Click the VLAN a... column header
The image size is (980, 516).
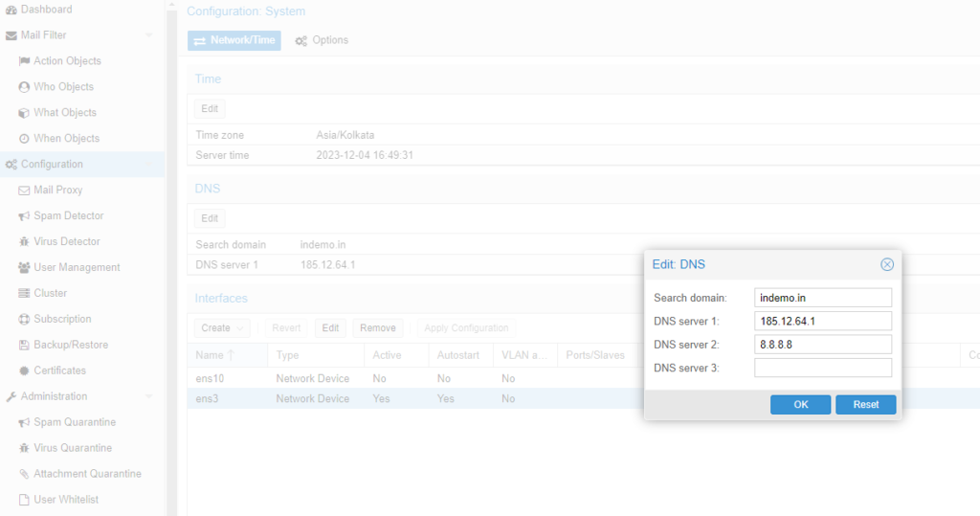coord(525,355)
